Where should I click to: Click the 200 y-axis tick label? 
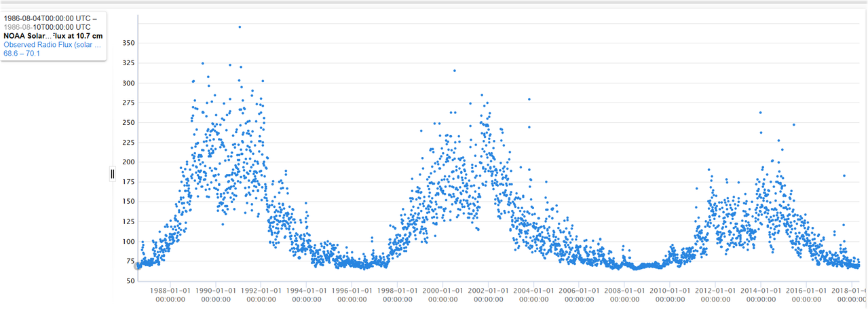click(x=128, y=162)
